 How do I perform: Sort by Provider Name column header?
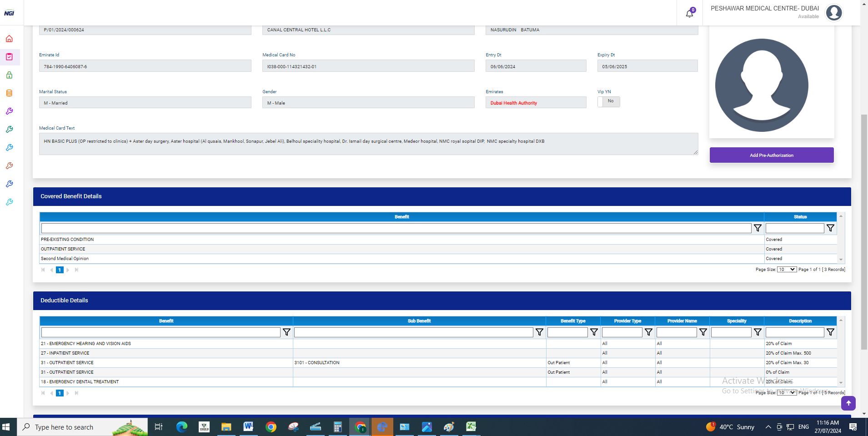coord(682,321)
